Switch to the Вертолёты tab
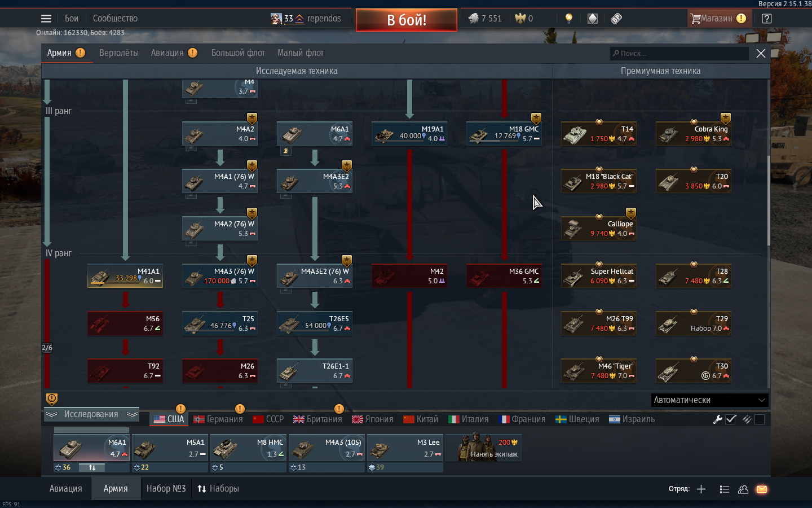 tap(119, 53)
